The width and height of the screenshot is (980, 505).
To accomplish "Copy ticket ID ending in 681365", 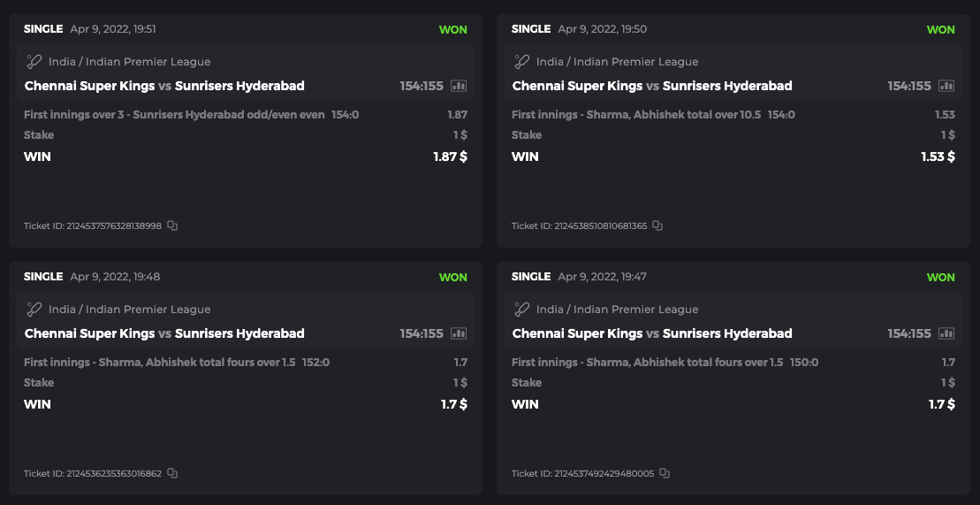I will click(x=657, y=226).
